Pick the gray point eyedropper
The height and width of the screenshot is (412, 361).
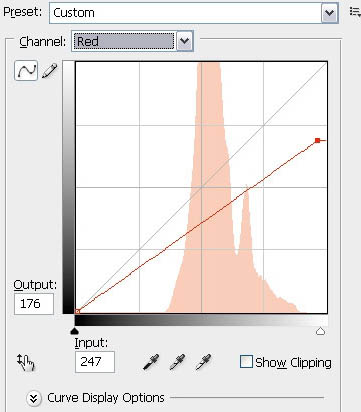pos(177,362)
